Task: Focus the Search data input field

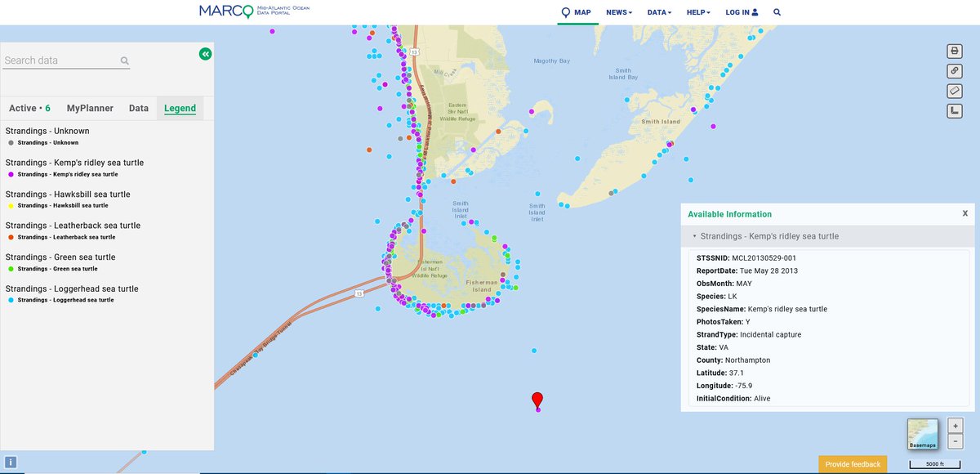Action: (61, 60)
